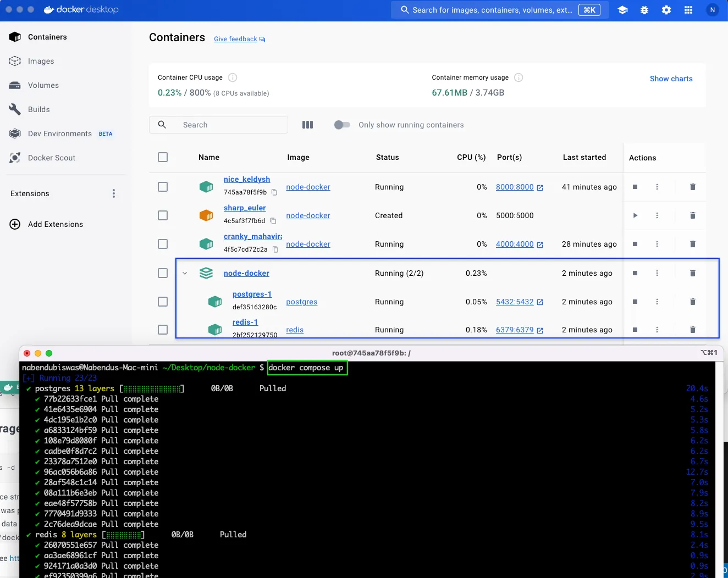
Task: Open more actions for node-docker stack
Action: coord(657,273)
